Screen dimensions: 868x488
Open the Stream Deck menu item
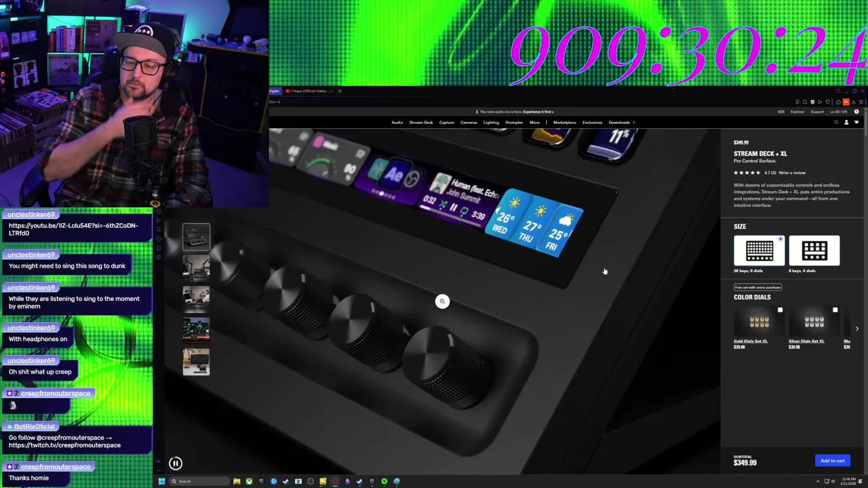420,123
